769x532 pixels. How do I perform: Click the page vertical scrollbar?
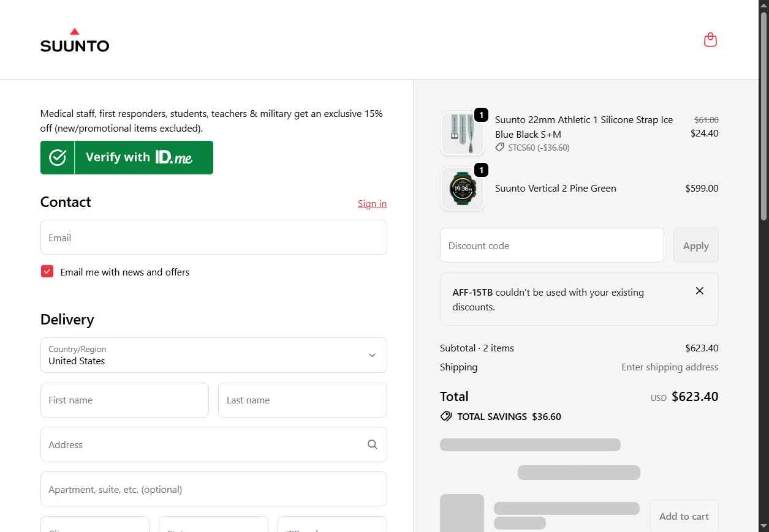763,116
